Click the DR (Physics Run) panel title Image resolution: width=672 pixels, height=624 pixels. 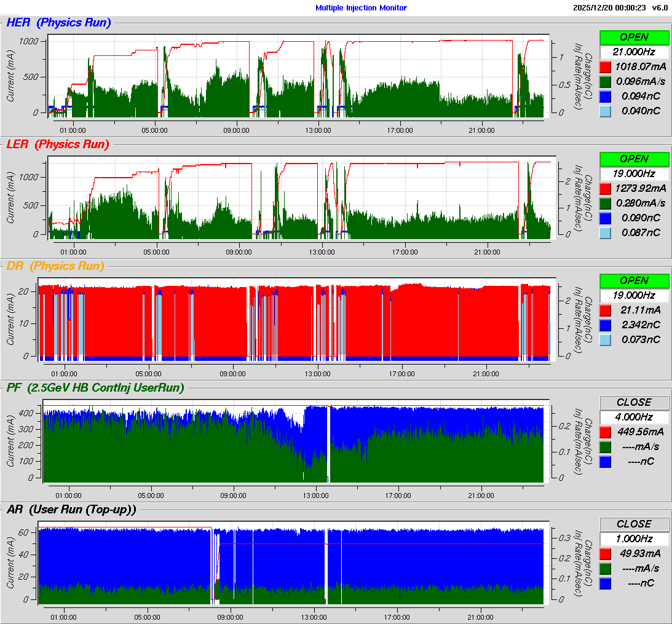click(55, 266)
